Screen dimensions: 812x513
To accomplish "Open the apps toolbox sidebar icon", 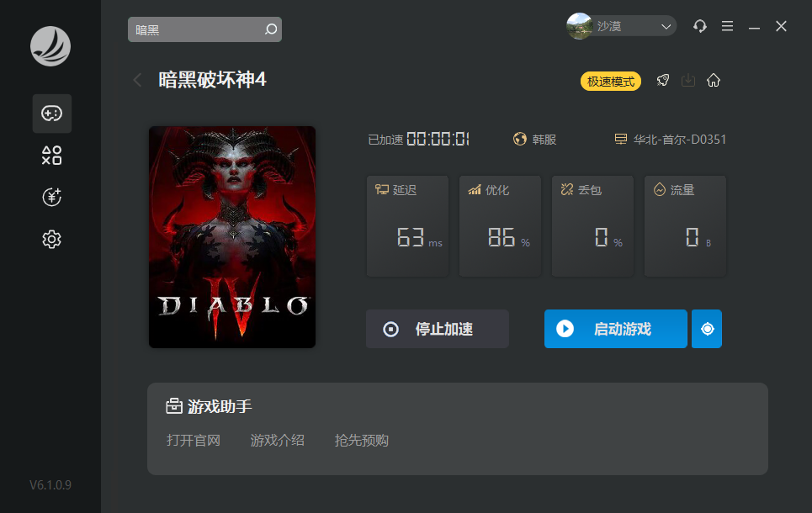I will (x=52, y=156).
